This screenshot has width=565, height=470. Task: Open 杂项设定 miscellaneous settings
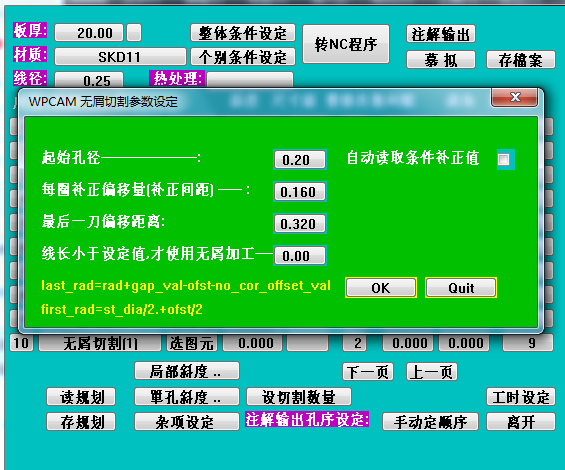(187, 422)
